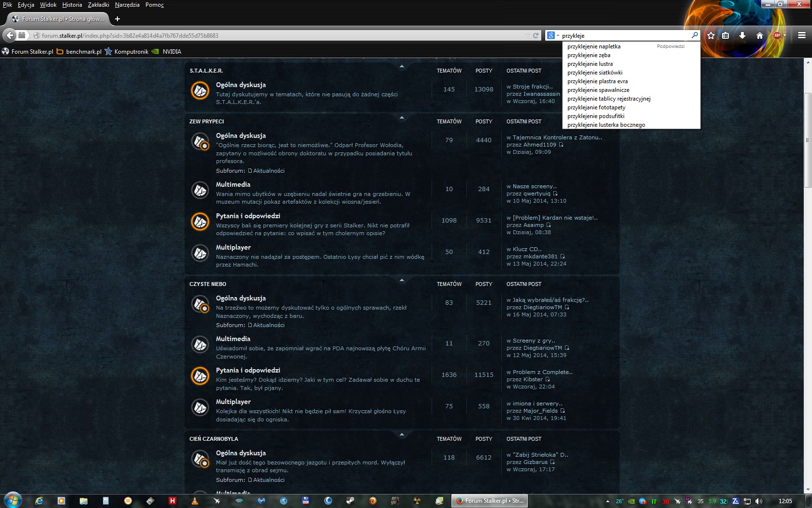Open the file explorer folder icon in taskbar
This screenshot has height=508, width=812.
point(84,501)
